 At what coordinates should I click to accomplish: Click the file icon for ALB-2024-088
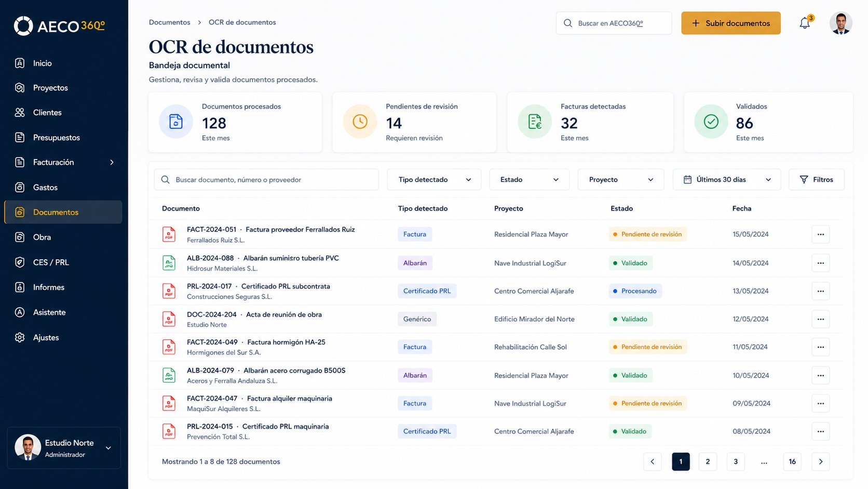tap(169, 263)
